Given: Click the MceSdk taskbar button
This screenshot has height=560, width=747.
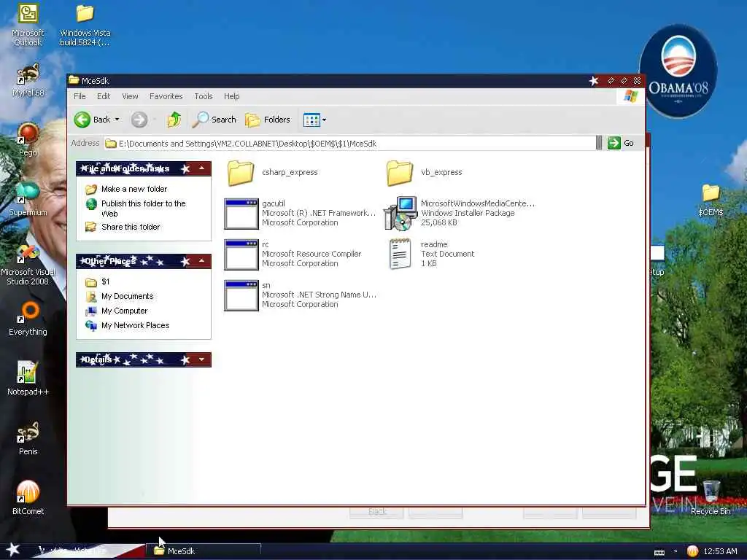Looking at the screenshot, I should point(204,551).
